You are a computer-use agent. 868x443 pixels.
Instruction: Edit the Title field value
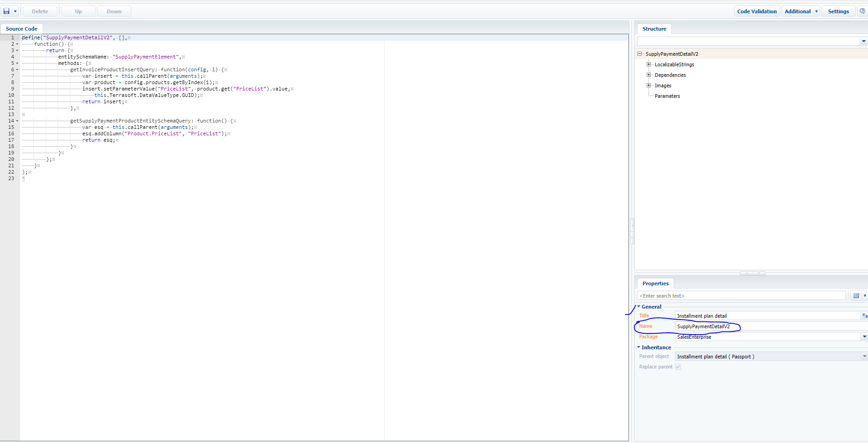(x=768, y=316)
